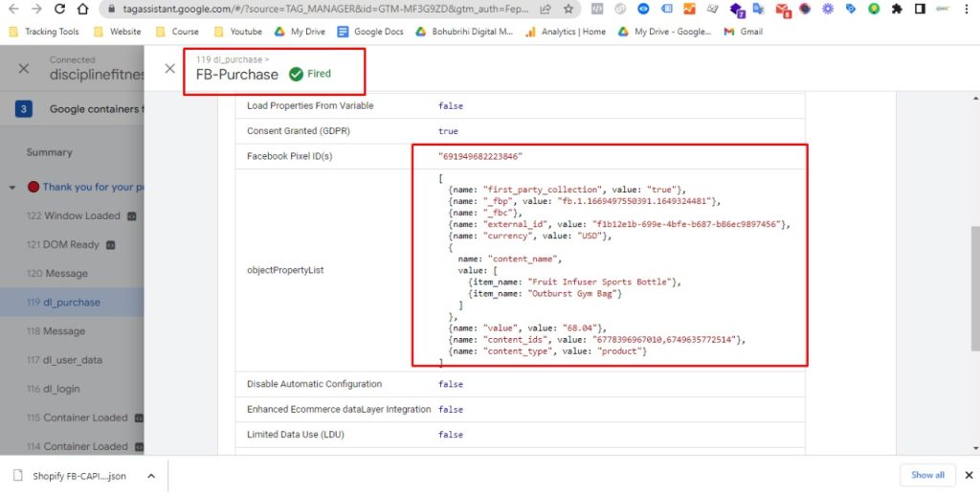Open the Extensions puzzle piece icon
Viewport: 980px width, 496px height.
click(897, 9)
